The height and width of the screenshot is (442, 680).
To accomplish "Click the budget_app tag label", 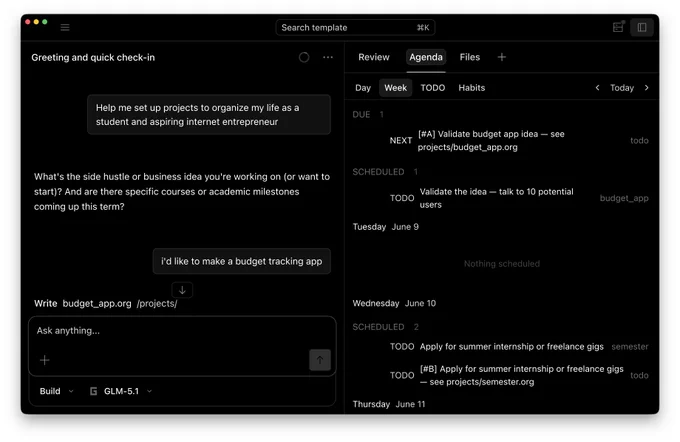I will [x=624, y=198].
